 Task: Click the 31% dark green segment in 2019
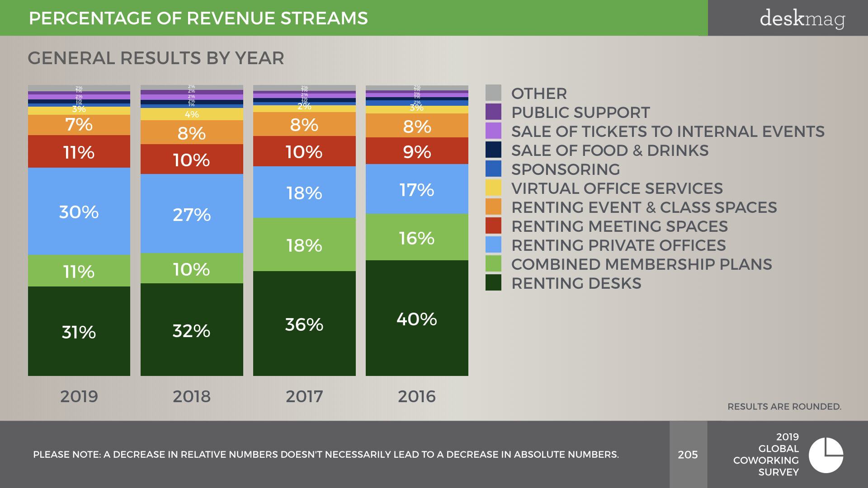(79, 331)
